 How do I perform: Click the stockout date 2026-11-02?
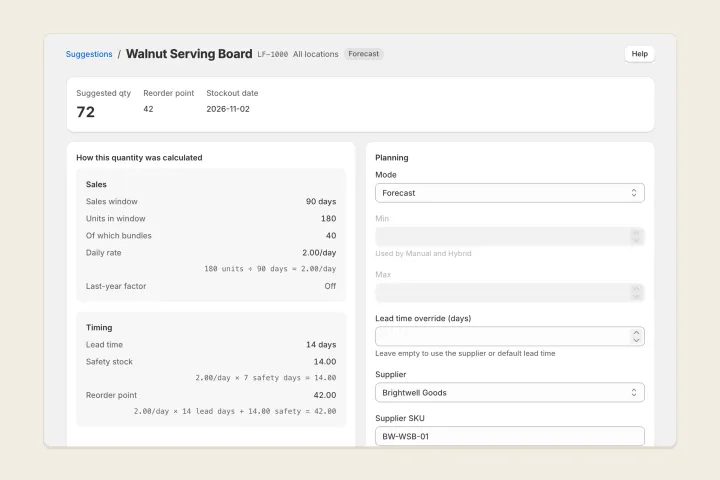pyautogui.click(x=228, y=109)
